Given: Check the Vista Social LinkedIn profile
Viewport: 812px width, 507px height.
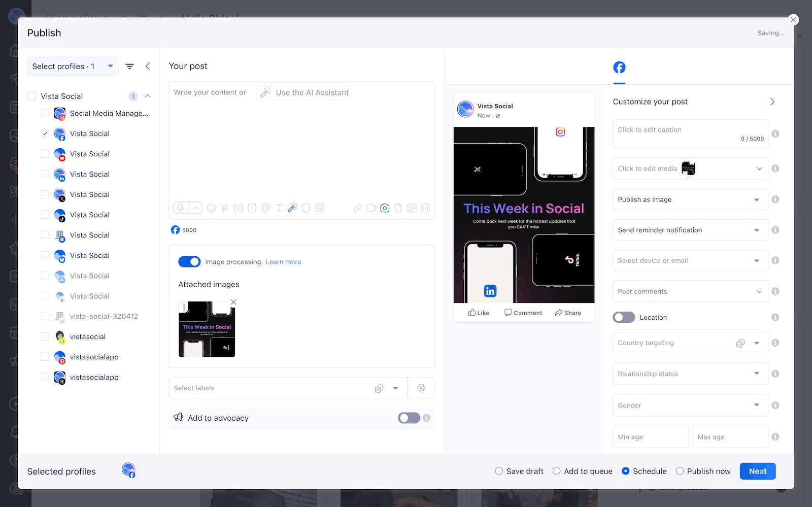Looking at the screenshot, I should click(45, 174).
